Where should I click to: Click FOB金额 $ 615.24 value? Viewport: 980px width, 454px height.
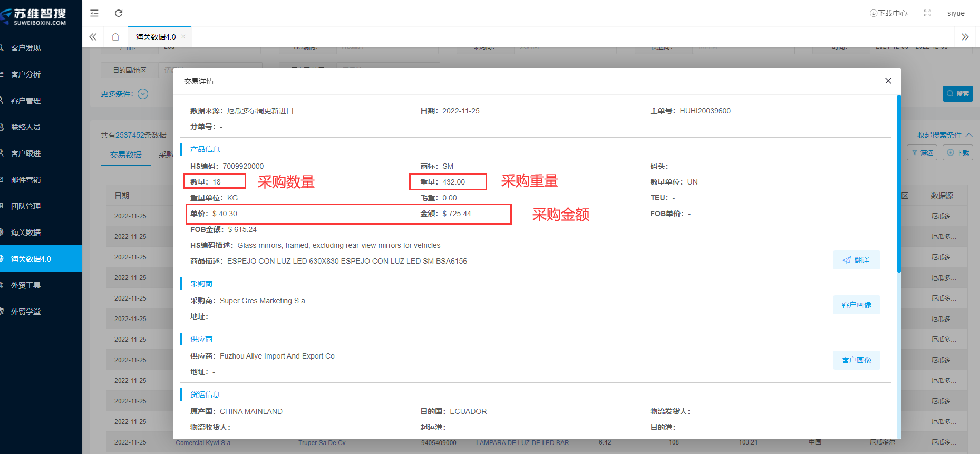point(242,229)
